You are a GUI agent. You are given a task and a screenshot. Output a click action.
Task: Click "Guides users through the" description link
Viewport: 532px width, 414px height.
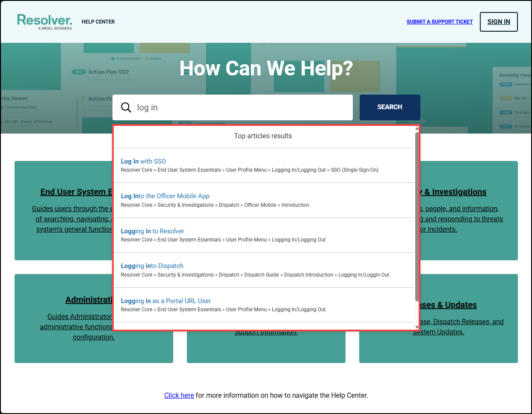[72, 208]
